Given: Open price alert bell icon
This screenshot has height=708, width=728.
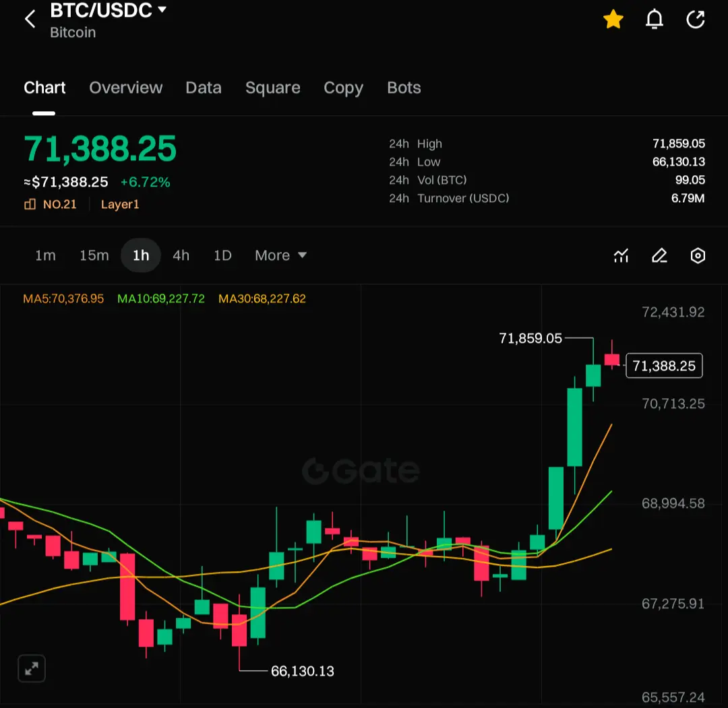Looking at the screenshot, I should 654,20.
